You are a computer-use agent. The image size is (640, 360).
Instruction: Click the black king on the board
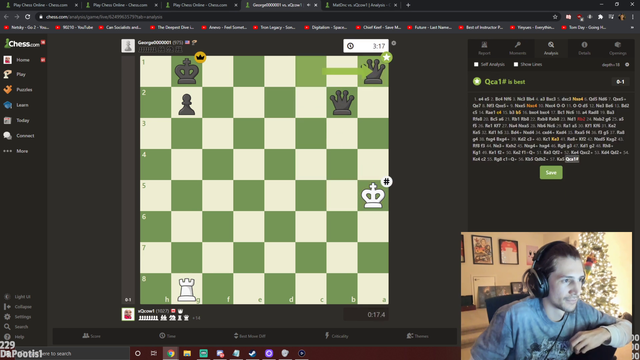pos(187,71)
